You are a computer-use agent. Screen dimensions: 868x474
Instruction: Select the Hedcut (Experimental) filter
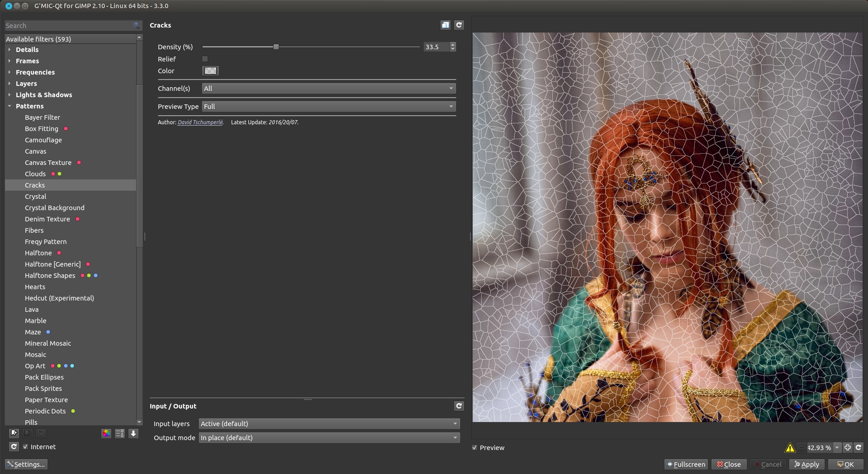pos(59,298)
